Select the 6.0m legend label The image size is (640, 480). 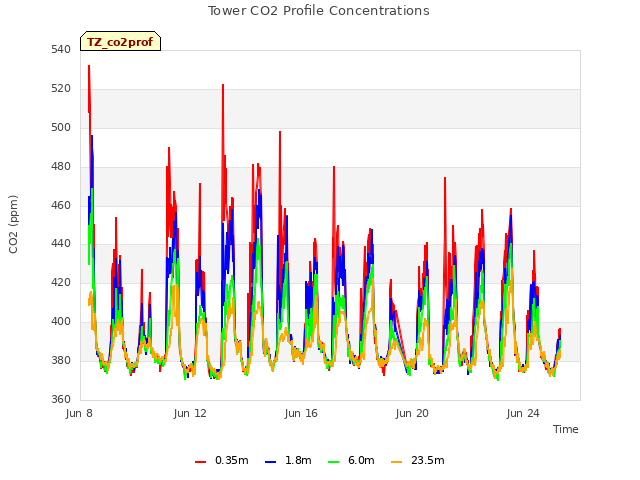(361, 460)
